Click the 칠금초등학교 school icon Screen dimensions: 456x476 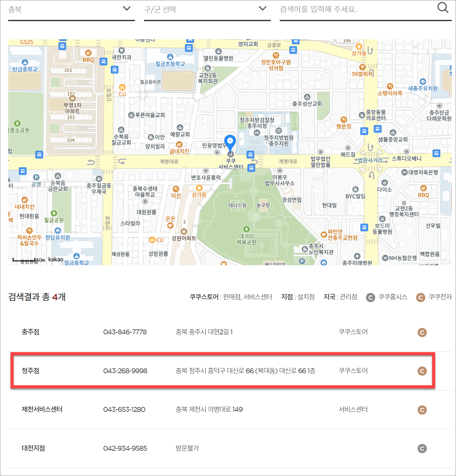pos(170,57)
